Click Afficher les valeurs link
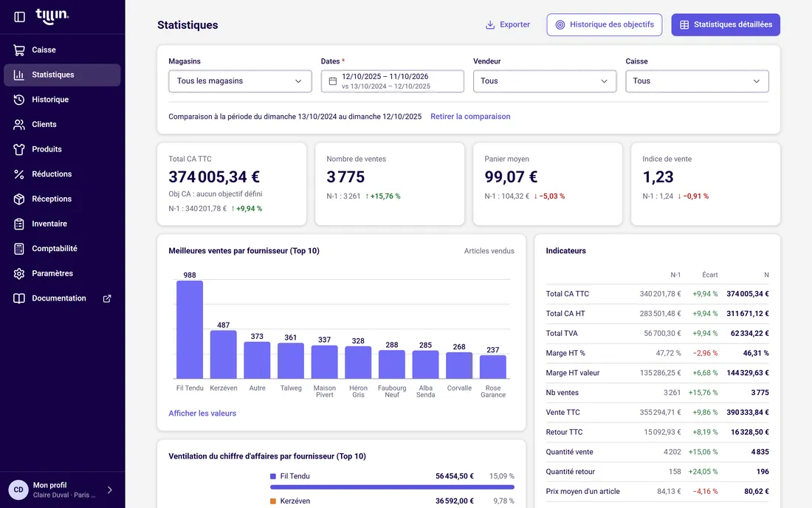The width and height of the screenshot is (812, 508). coord(202,413)
